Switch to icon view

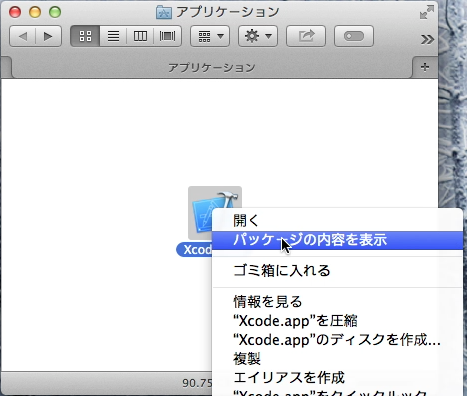(x=85, y=36)
